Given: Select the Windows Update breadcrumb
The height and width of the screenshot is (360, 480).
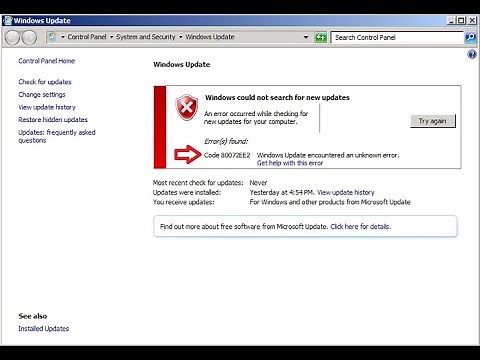Looking at the screenshot, I should coord(210,37).
